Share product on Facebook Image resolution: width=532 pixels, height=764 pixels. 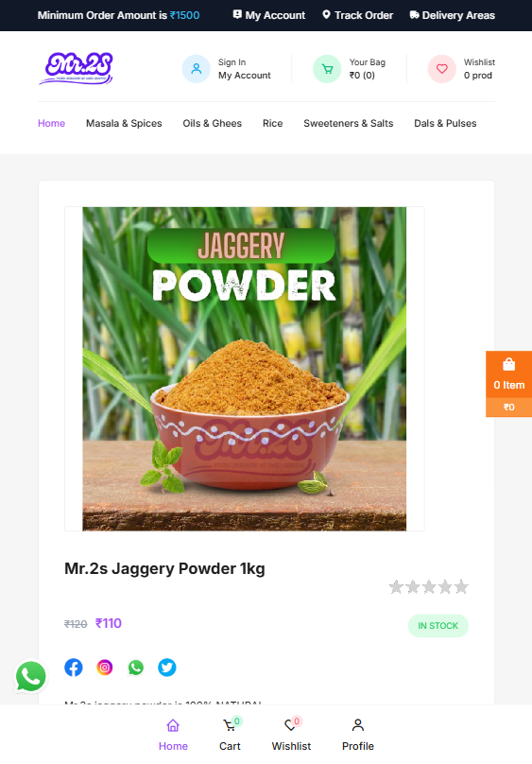coord(74,667)
